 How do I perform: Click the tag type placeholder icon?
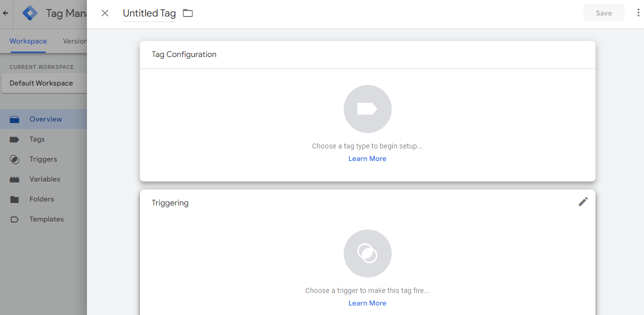coord(367,109)
